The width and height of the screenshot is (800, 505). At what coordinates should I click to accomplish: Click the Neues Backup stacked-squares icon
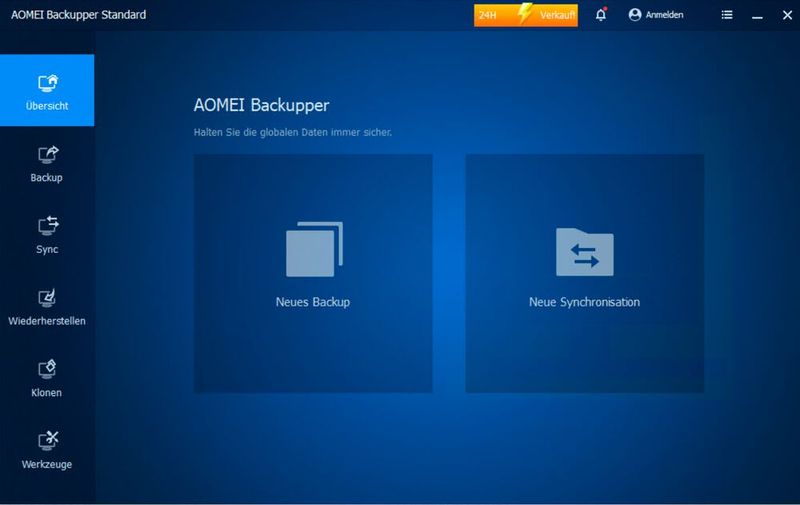(314, 249)
